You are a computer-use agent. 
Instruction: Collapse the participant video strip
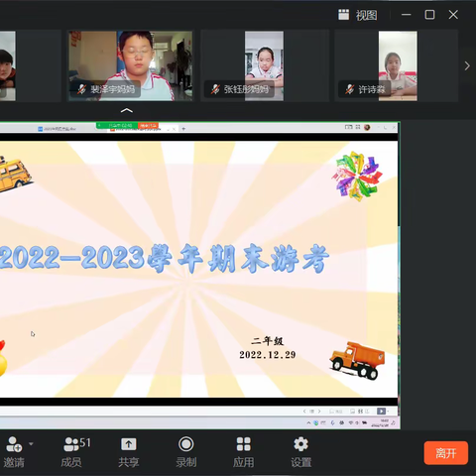[x=127, y=110]
